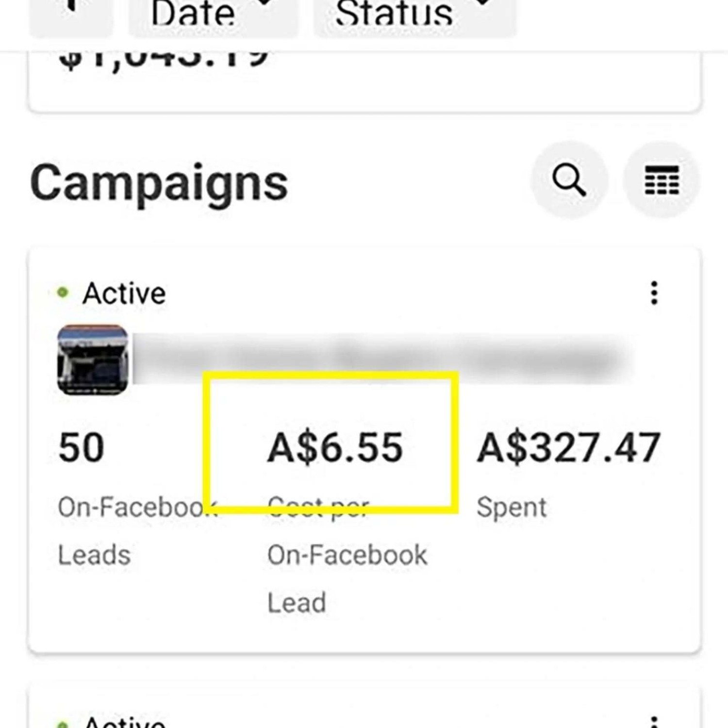
Task: Expand the Date filter dropdown
Action: [x=213, y=15]
